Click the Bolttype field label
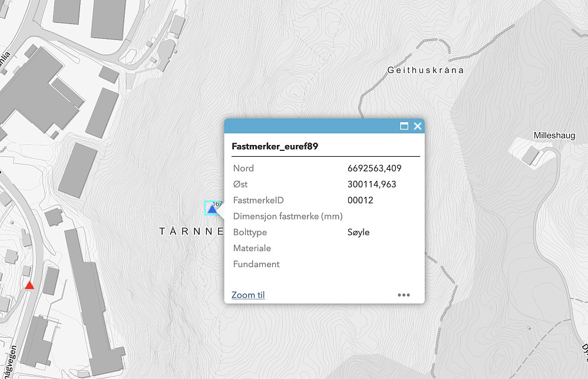Image resolution: width=588 pixels, height=379 pixels. tap(250, 232)
